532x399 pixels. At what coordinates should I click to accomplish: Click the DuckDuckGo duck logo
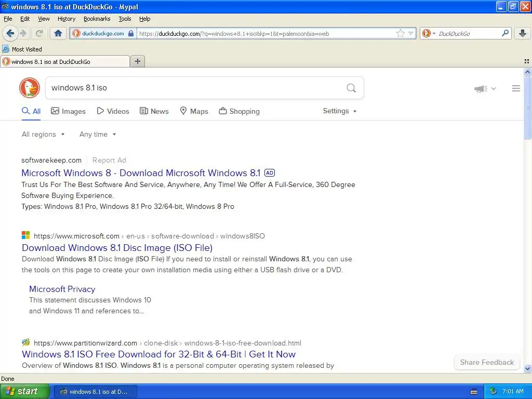30,87
